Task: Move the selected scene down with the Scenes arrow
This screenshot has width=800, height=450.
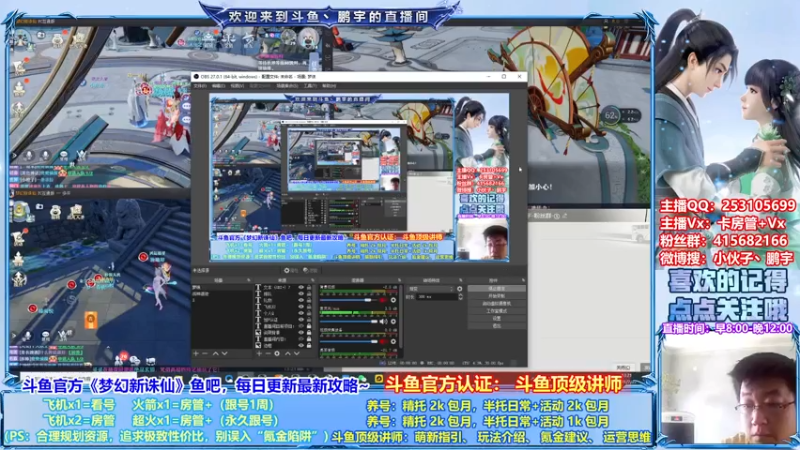Action: (x=224, y=354)
